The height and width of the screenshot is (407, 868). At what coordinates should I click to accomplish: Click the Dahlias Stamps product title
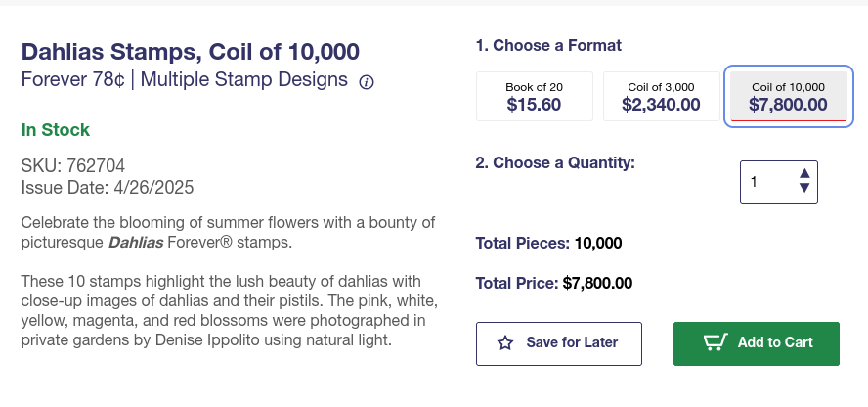click(x=191, y=52)
